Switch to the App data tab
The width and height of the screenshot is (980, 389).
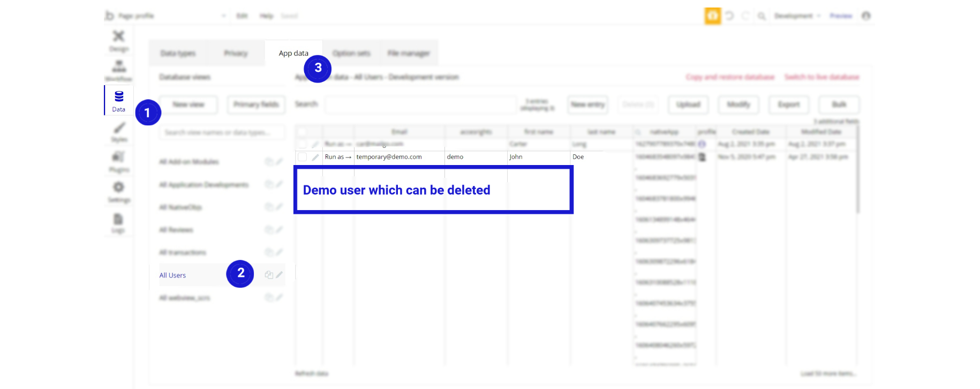(x=293, y=53)
